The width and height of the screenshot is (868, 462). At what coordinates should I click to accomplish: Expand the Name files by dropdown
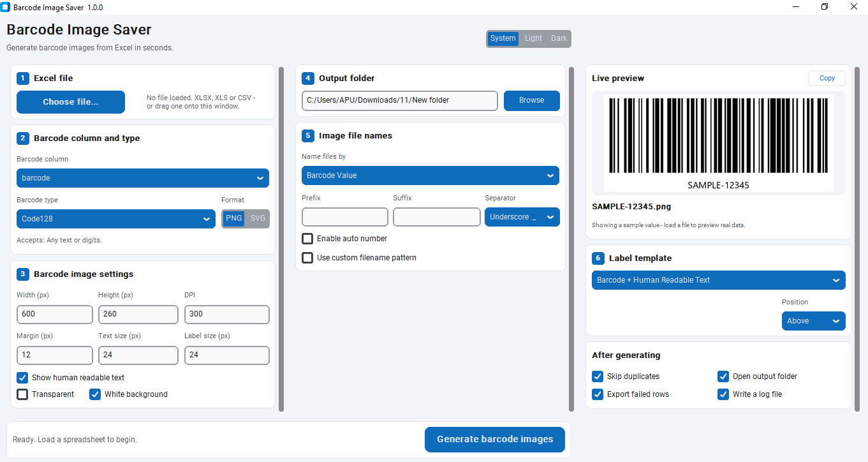[430, 175]
